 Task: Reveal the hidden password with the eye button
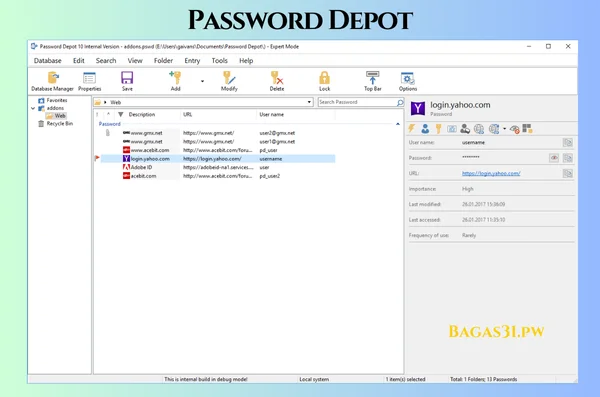tap(554, 158)
